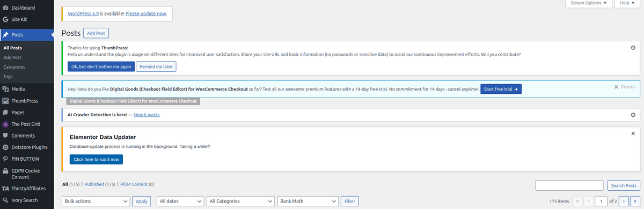The width and height of the screenshot is (644, 209).
Task: Click the Start free trial button
Action: coord(501,89)
